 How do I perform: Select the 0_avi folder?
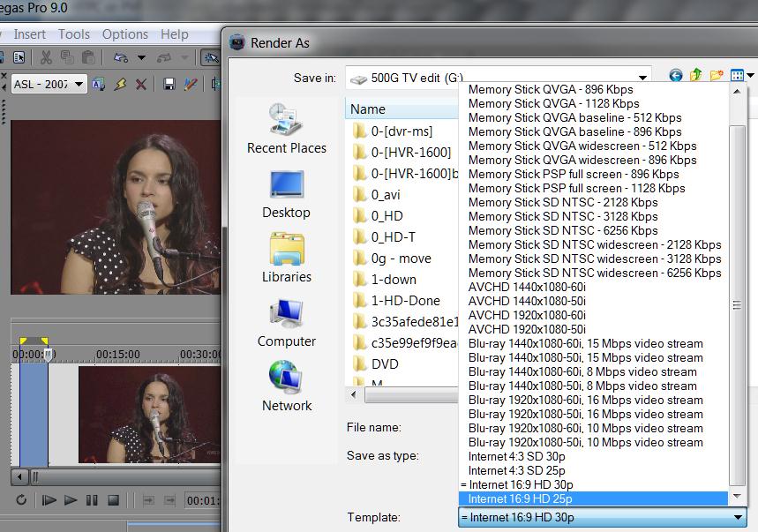coord(376,195)
